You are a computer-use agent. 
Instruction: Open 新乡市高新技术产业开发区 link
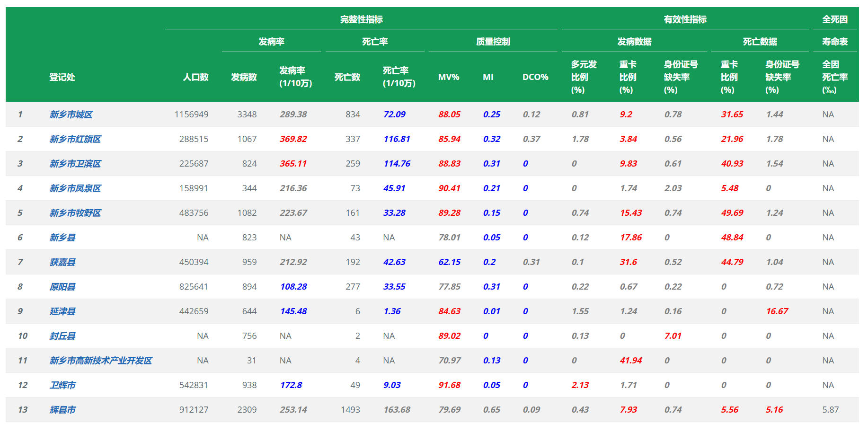101,361
